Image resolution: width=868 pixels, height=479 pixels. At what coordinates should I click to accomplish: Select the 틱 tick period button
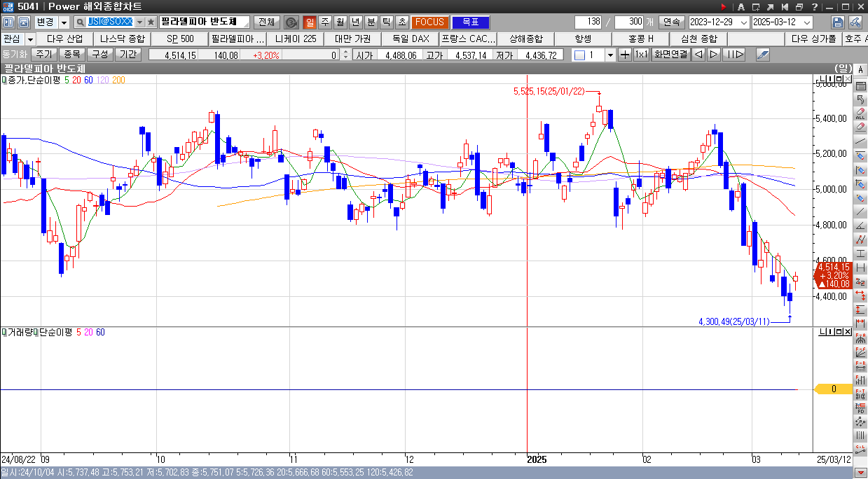click(387, 22)
